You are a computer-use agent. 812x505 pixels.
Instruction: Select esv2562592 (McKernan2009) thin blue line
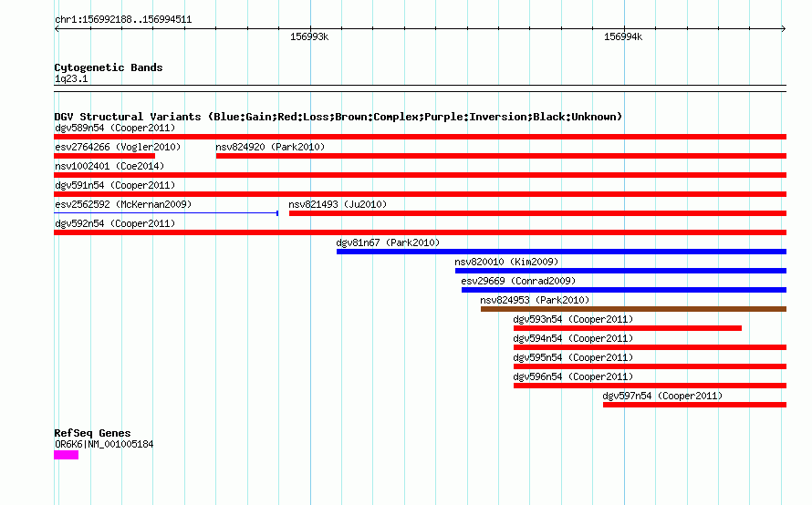coord(166,213)
